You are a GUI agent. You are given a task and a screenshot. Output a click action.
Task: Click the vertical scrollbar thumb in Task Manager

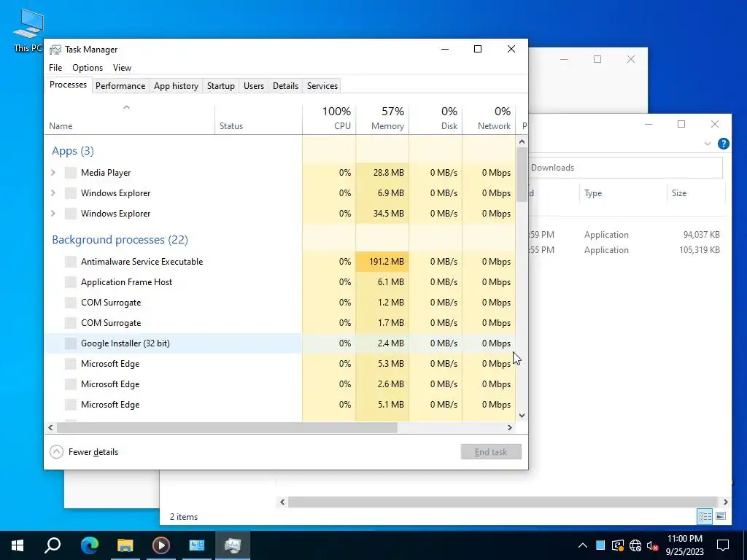click(x=522, y=174)
